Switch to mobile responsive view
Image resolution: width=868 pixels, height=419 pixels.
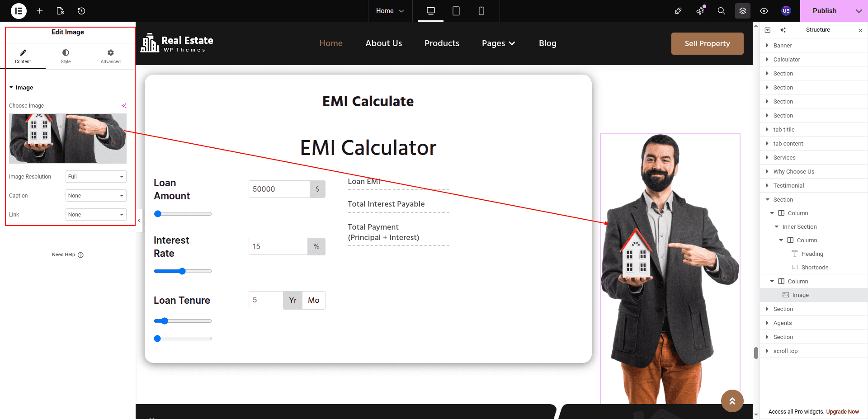[x=481, y=11]
